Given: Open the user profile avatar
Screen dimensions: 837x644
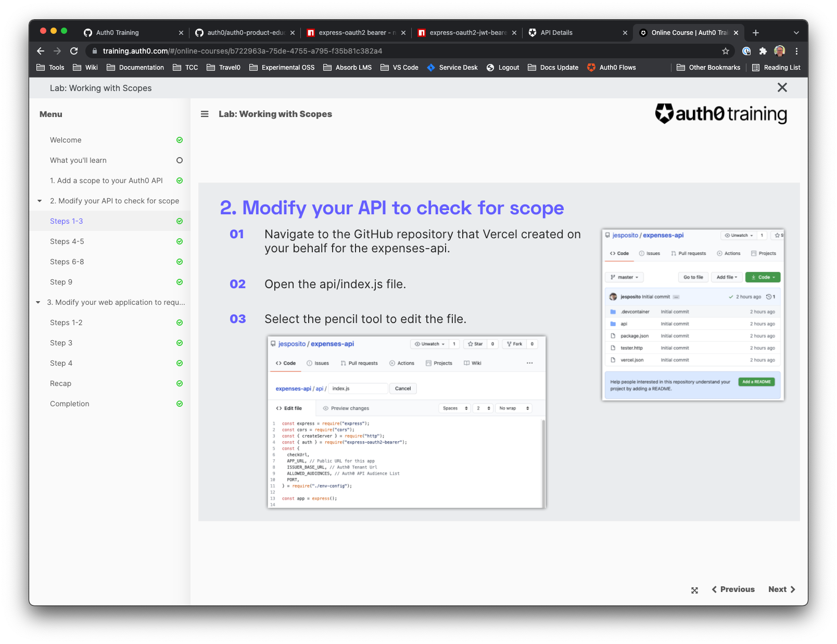Looking at the screenshot, I should coord(780,51).
